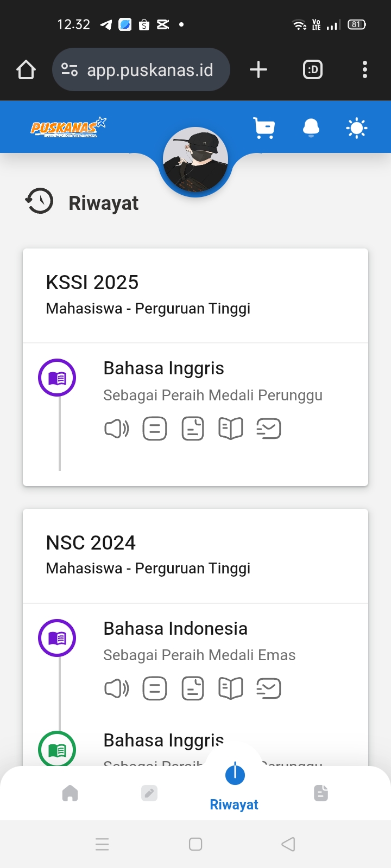Click the list icon under NSC Bahasa Indonesia
391x868 pixels.
click(x=155, y=688)
